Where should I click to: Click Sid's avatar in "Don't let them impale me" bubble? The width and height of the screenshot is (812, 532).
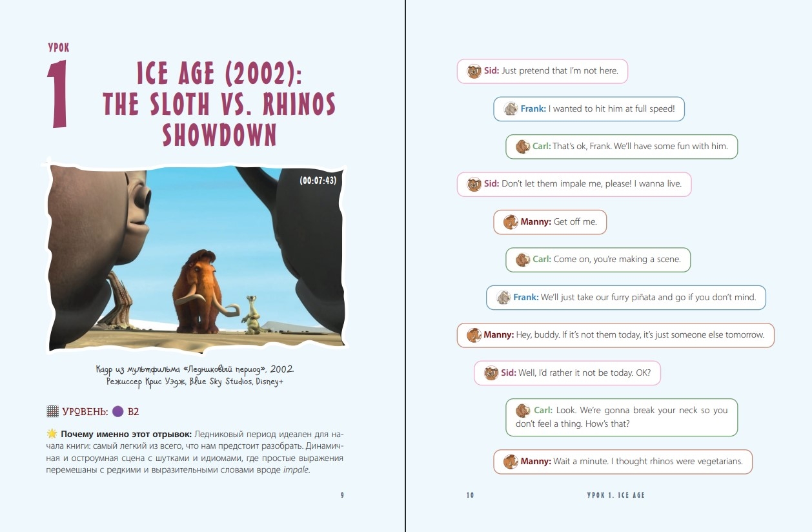point(474,184)
